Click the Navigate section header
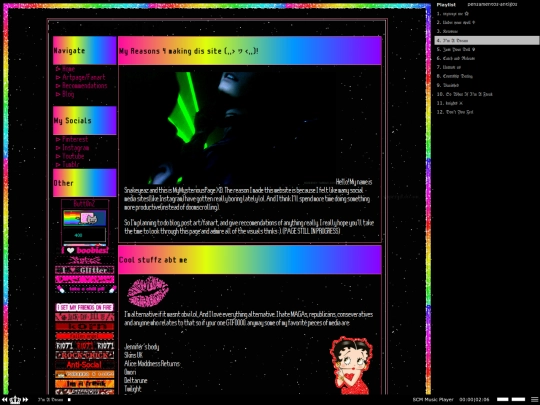Screen dimensions: 540x405 (x=85, y=50)
